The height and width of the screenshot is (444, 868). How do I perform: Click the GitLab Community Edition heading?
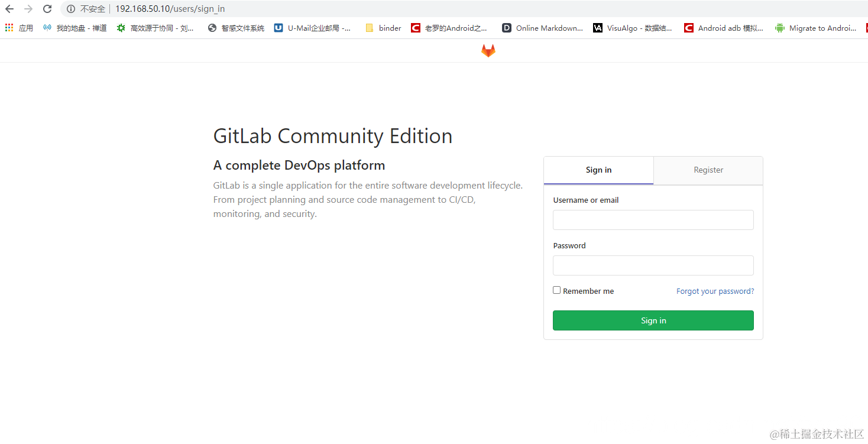tap(333, 136)
